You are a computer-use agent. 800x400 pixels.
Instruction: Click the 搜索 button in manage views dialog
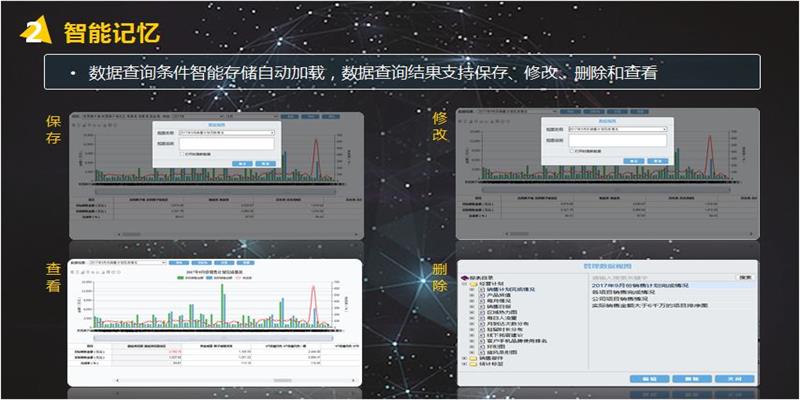(744, 276)
